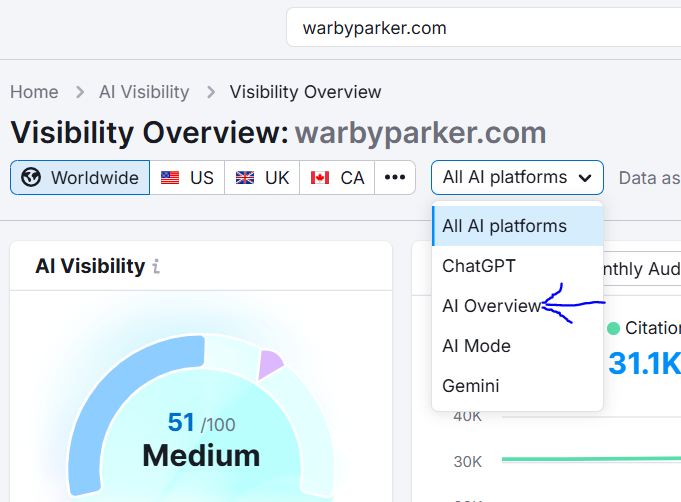The image size is (681, 502).
Task: Choose ChatGPT from platform list
Action: [478, 266]
